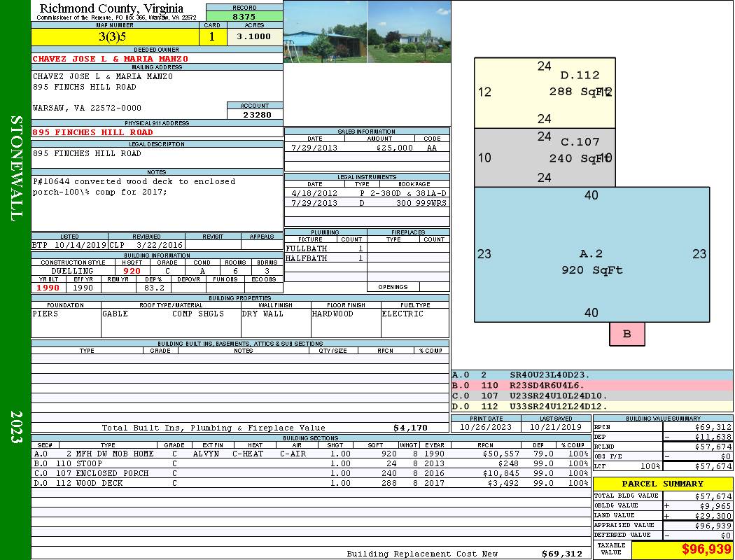Click the yellow Parcel Summary header
This screenshot has height=560, width=735.
pos(663,484)
